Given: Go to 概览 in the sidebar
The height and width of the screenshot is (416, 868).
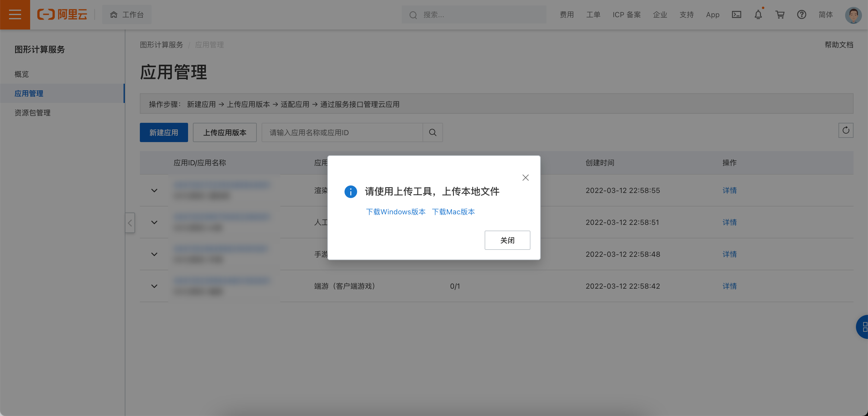Looking at the screenshot, I should click(22, 74).
